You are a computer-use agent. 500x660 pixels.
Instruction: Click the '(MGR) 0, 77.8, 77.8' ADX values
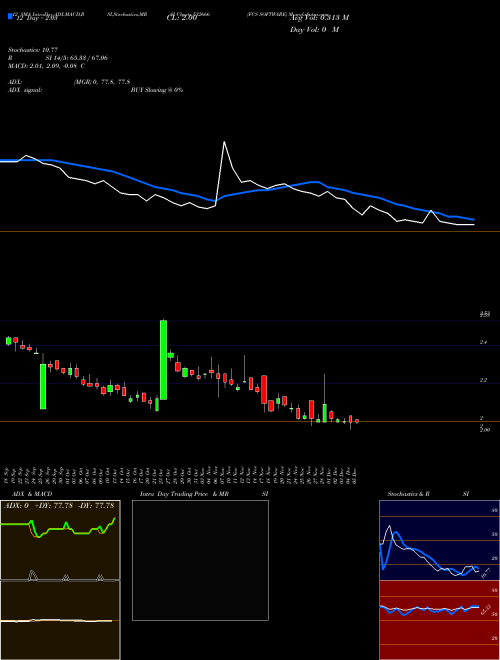click(x=102, y=82)
